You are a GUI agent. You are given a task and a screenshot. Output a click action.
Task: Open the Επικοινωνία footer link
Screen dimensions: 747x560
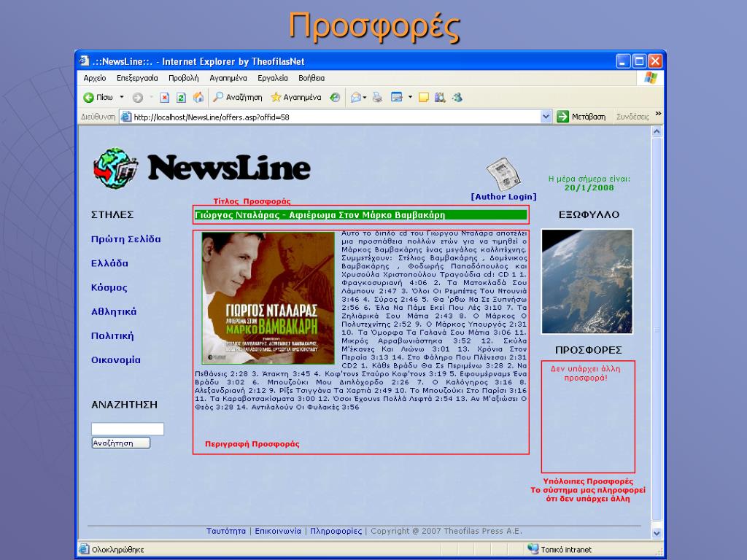coord(278,531)
